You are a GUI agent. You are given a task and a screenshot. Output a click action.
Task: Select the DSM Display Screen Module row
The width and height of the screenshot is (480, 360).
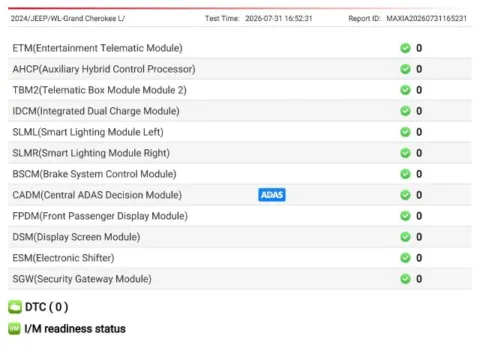point(240,237)
